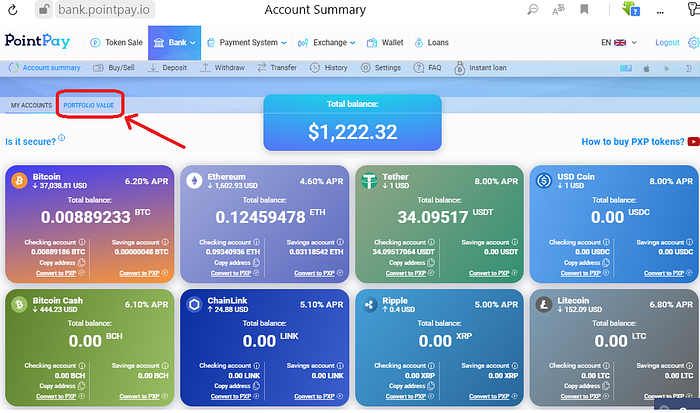Open the FAQ page
The height and width of the screenshot is (413, 700).
coord(427,67)
